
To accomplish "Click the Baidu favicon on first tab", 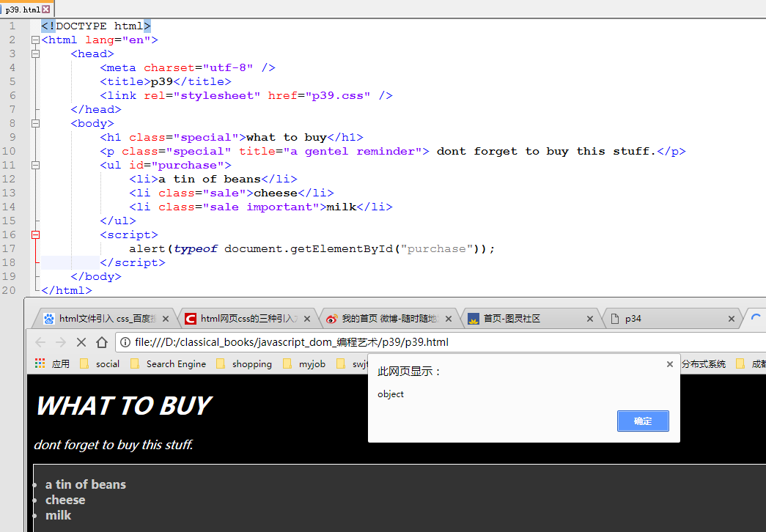I will [x=49, y=319].
